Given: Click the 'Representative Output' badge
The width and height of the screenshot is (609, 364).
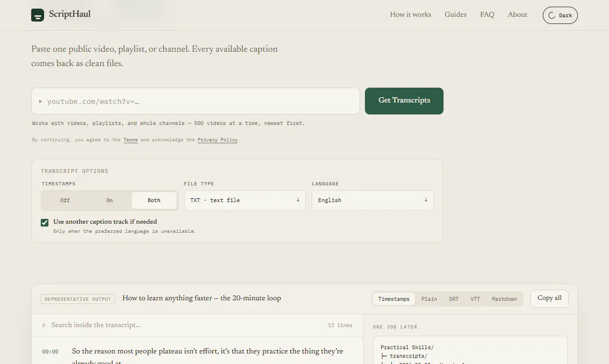Looking at the screenshot, I should click(78, 299).
